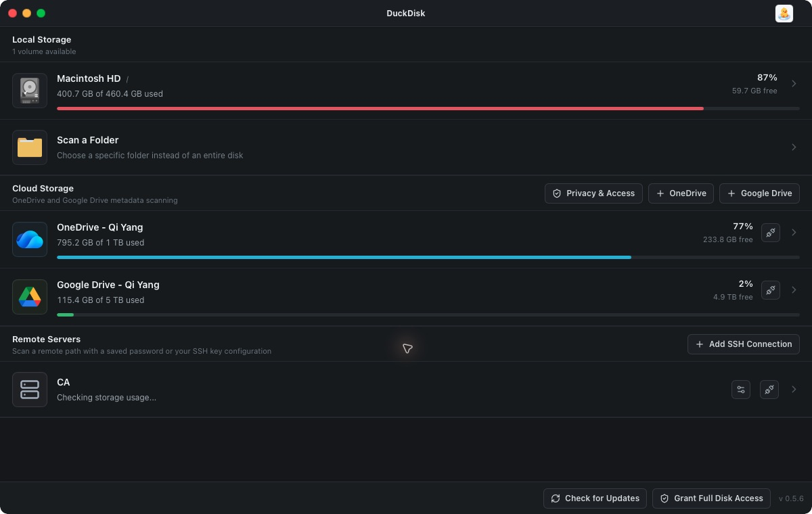Viewport: 812px width, 514px height.
Task: Check for Updates in the footer
Action: pyautogui.click(x=595, y=498)
